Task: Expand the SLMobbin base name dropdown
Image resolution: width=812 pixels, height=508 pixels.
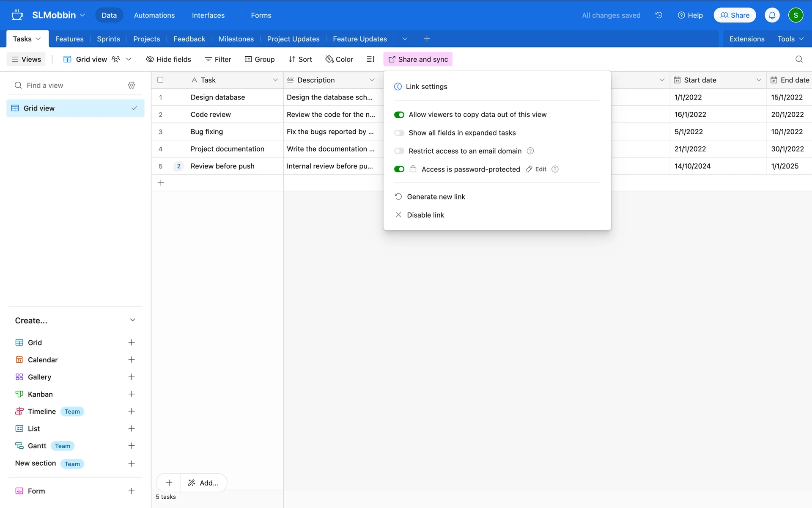Action: (82, 15)
